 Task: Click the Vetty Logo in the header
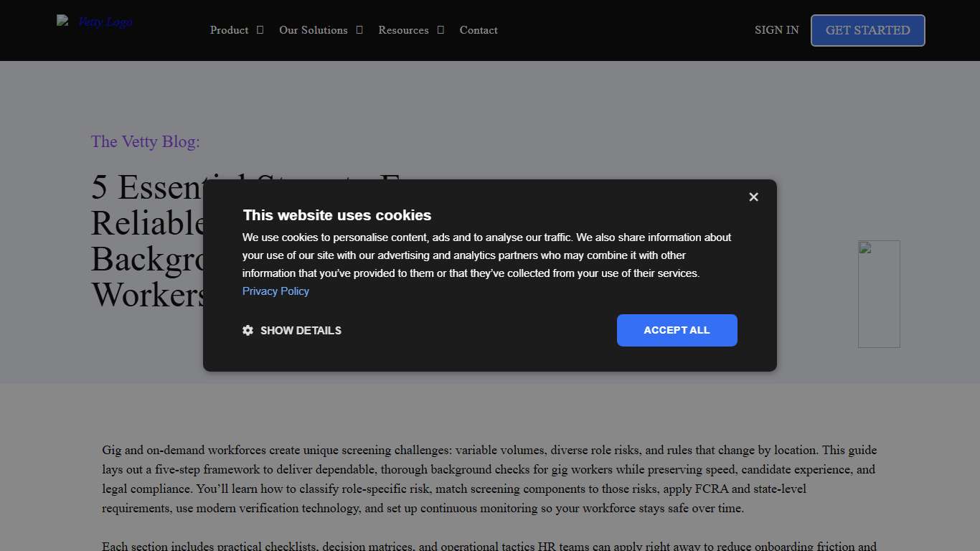coord(95,22)
